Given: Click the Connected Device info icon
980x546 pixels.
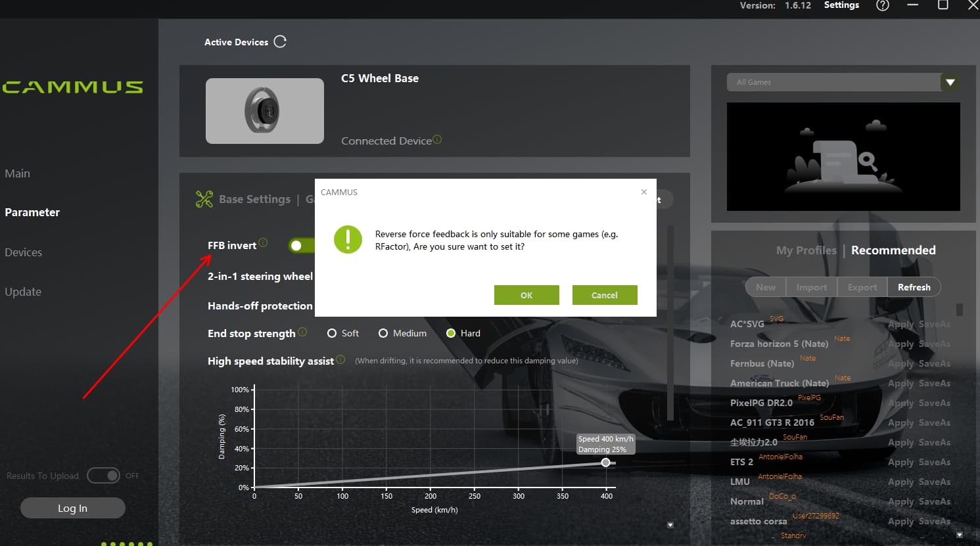Looking at the screenshot, I should pos(438,139).
